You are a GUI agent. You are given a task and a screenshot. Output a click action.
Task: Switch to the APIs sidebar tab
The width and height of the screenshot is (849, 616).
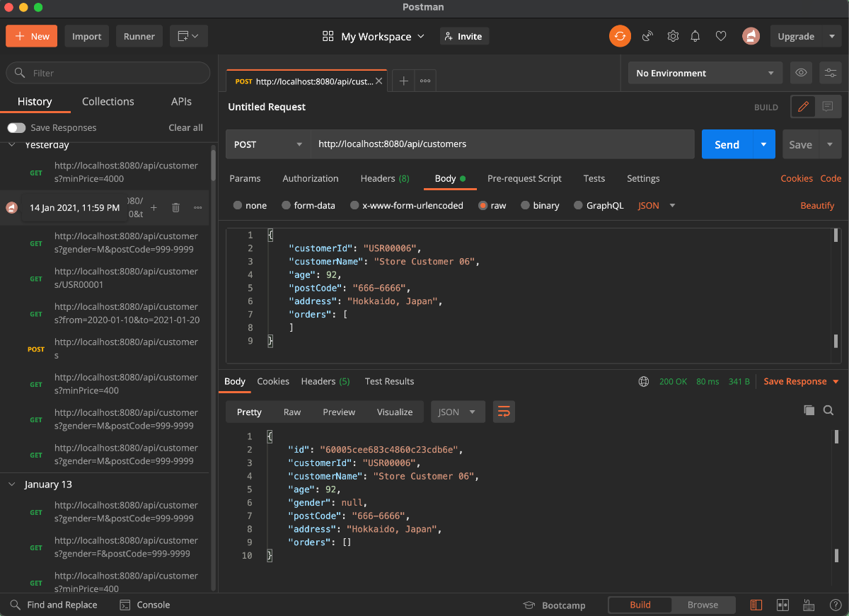coord(181,101)
